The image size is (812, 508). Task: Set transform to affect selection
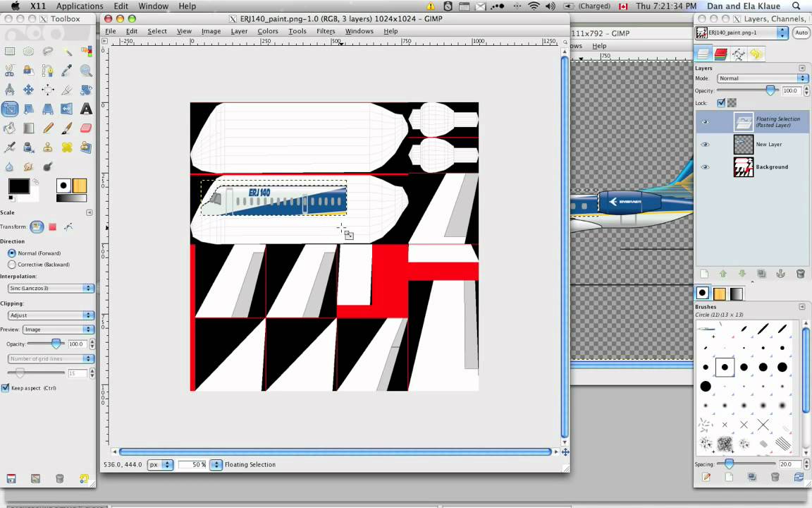click(x=52, y=226)
